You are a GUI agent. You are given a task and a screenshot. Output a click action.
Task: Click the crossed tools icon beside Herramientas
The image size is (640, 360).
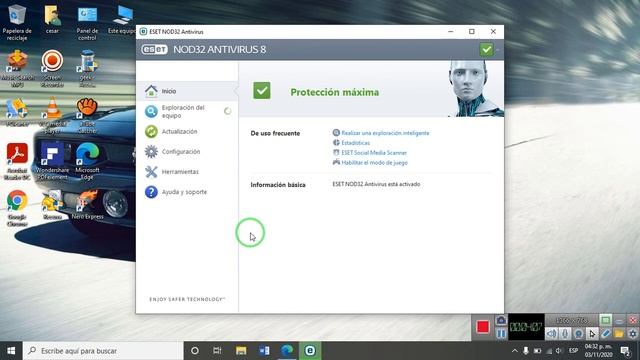[x=151, y=172]
